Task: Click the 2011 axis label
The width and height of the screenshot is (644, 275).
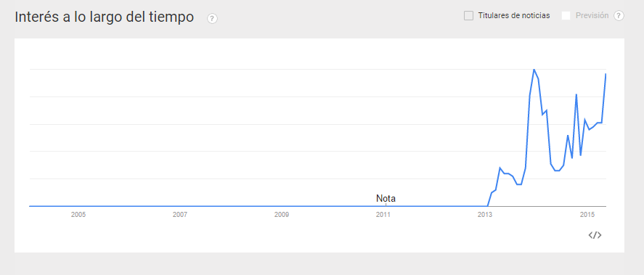Action: (383, 215)
